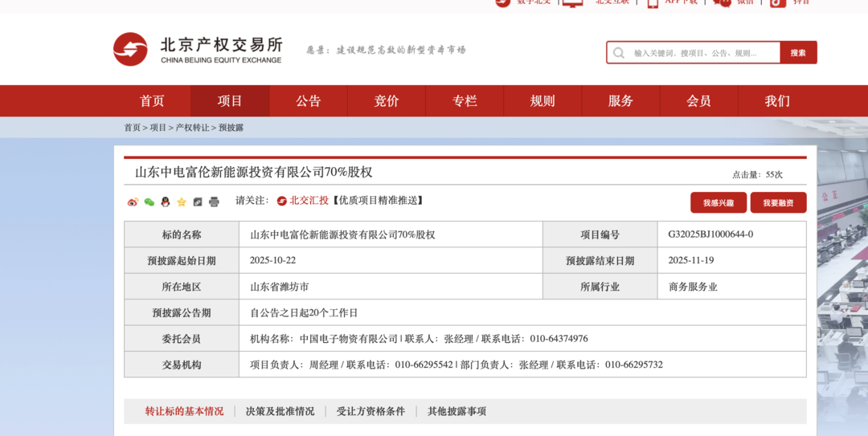Open the 其他披露事项 tab
This screenshot has height=436, width=868.
(x=457, y=411)
